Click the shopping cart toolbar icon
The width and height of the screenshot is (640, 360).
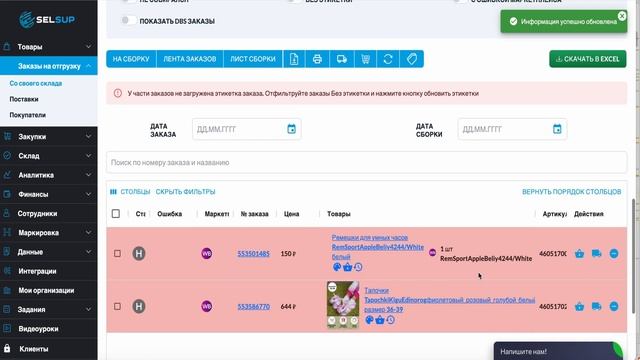365,59
